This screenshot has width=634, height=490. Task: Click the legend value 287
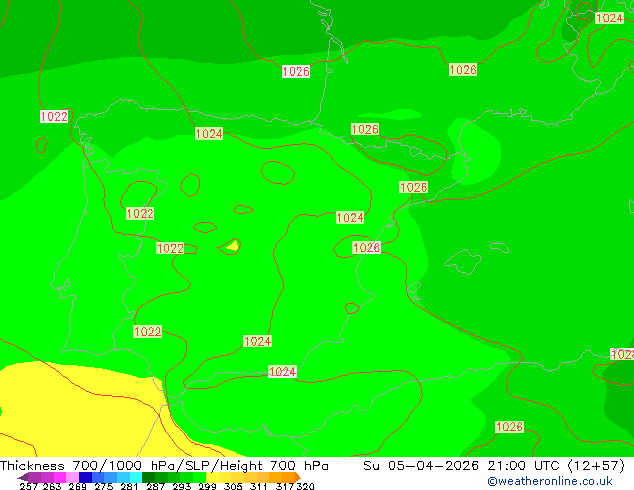click(x=155, y=486)
